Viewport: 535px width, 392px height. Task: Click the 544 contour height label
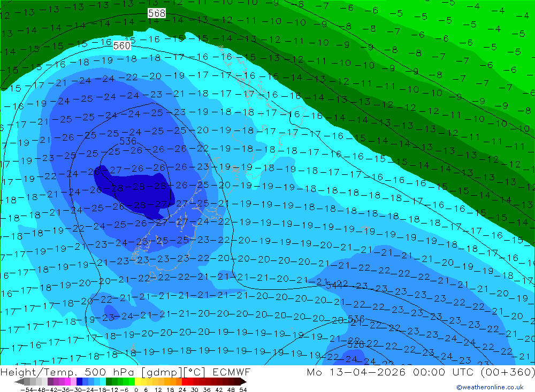point(334,285)
